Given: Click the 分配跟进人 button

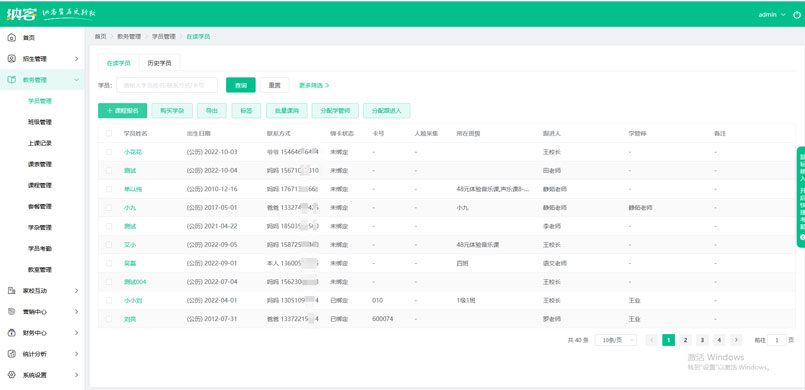Looking at the screenshot, I should pos(387,111).
